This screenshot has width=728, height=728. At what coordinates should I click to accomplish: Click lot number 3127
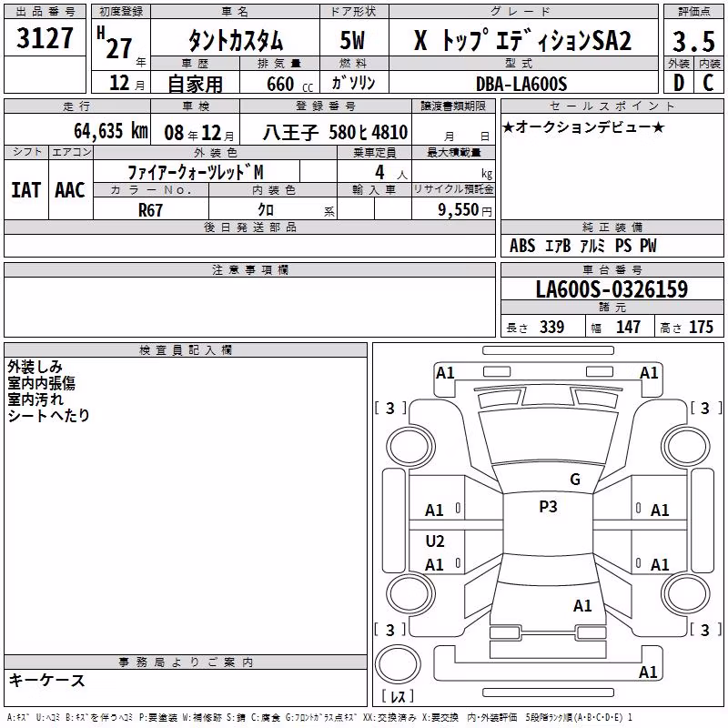pyautogui.click(x=45, y=38)
